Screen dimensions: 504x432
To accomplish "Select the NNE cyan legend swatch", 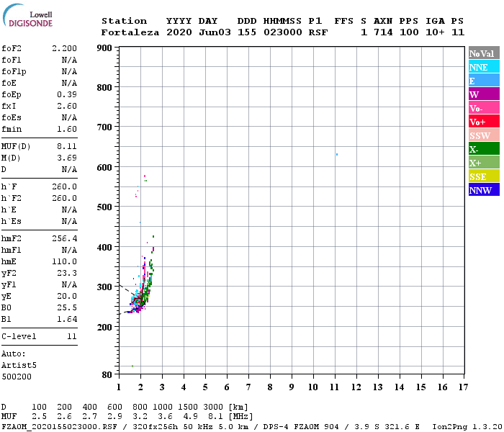I will click(484, 66).
